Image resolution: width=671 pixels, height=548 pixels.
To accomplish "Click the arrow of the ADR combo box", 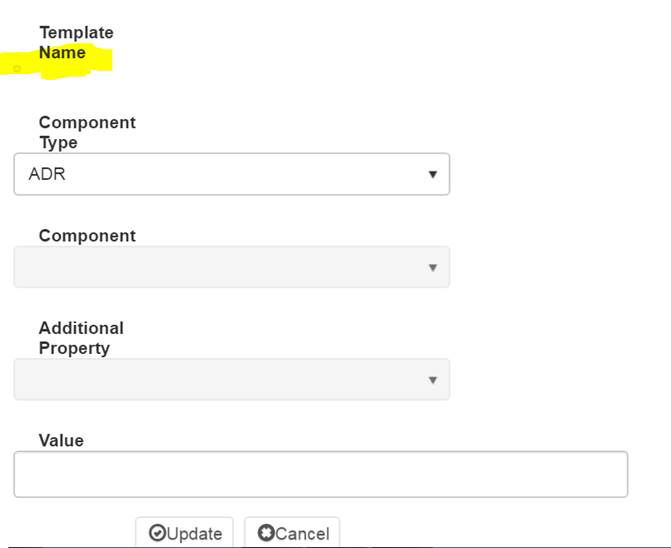I will click(432, 174).
